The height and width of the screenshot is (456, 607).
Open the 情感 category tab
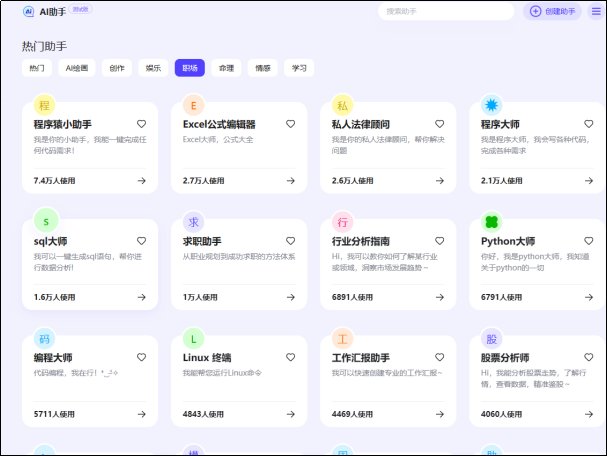point(262,68)
